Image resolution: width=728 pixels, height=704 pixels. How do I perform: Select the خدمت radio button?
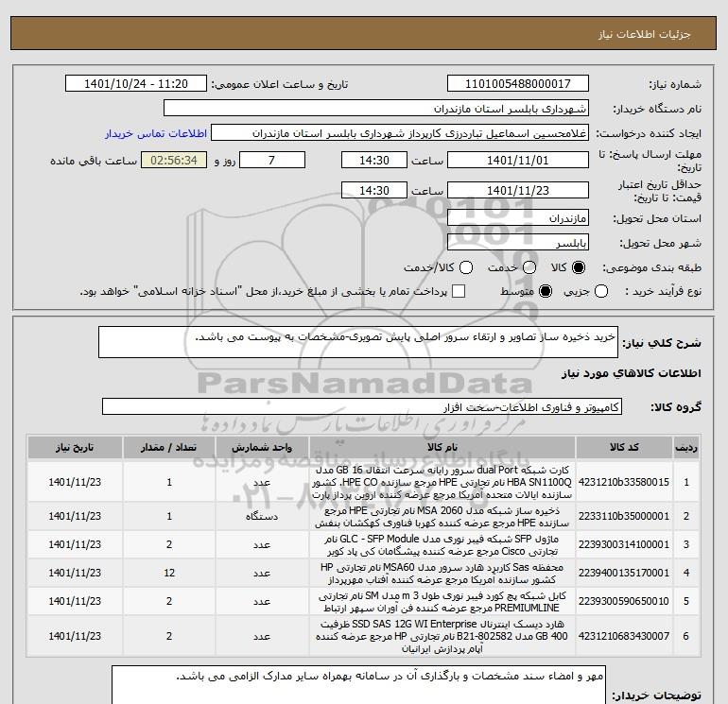(x=529, y=267)
